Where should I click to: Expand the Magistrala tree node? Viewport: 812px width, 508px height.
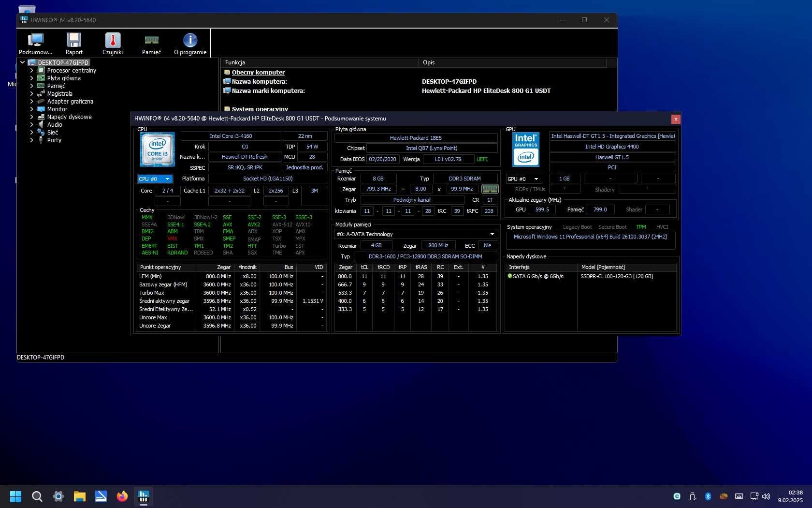pos(32,93)
